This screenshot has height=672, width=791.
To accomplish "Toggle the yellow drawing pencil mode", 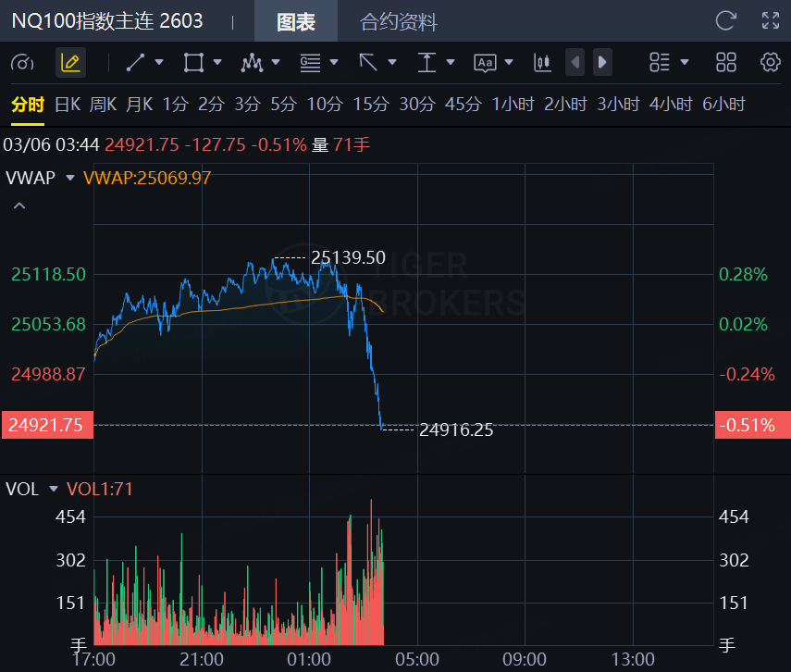I will [x=69, y=62].
